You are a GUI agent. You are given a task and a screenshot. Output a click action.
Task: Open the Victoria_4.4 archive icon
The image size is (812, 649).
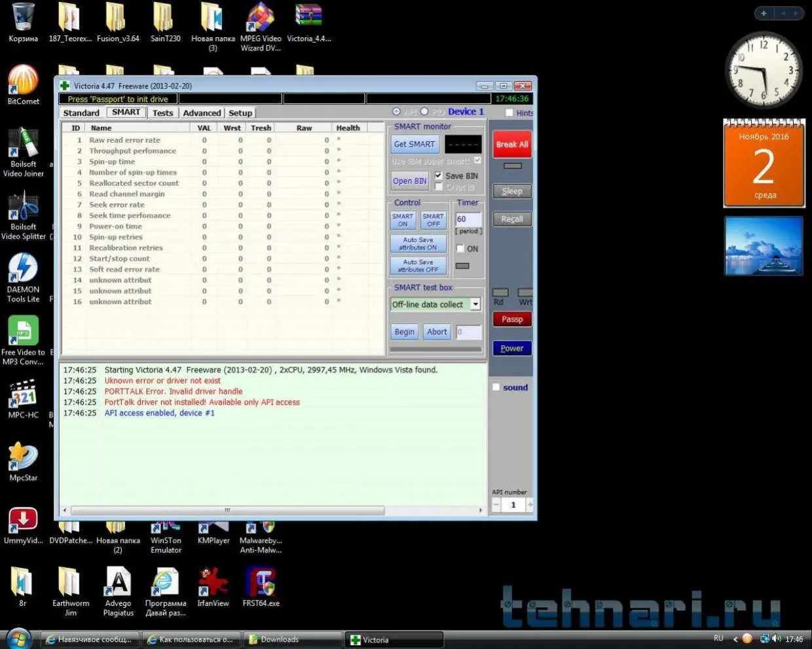[x=308, y=23]
